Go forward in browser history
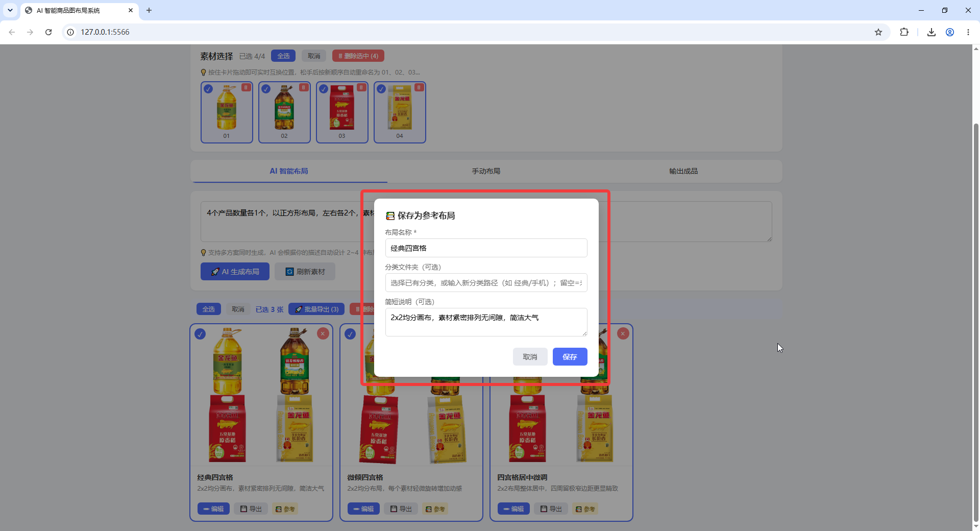 (x=30, y=32)
